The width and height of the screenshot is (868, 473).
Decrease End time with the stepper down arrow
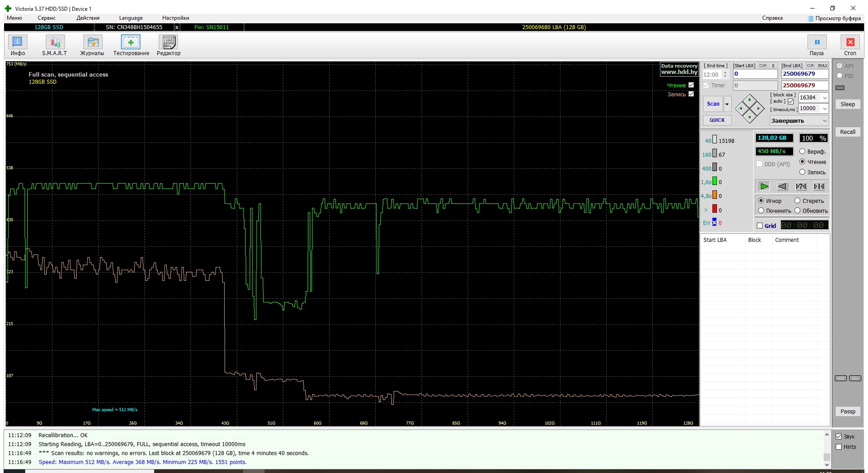[x=725, y=77]
